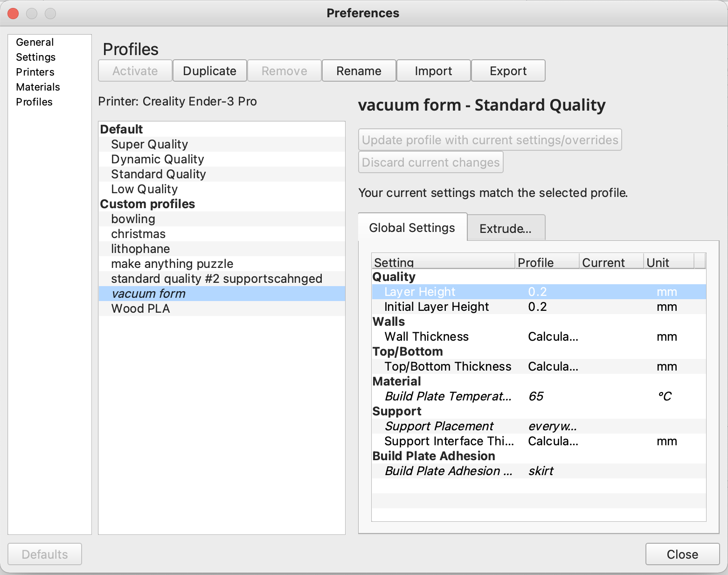The image size is (728, 575).
Task: Select the make anything puzzle profile
Action: click(x=222, y=264)
